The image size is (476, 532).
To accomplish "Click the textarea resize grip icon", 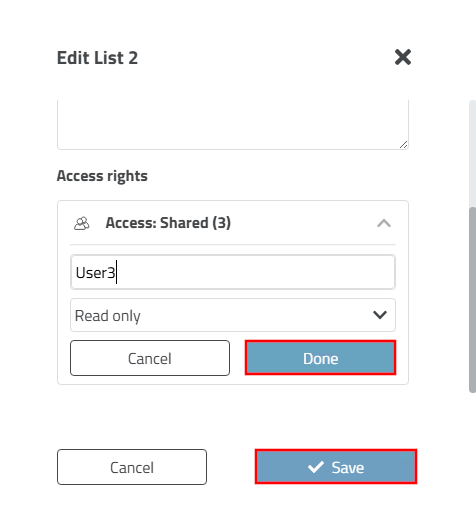I will (x=403, y=145).
